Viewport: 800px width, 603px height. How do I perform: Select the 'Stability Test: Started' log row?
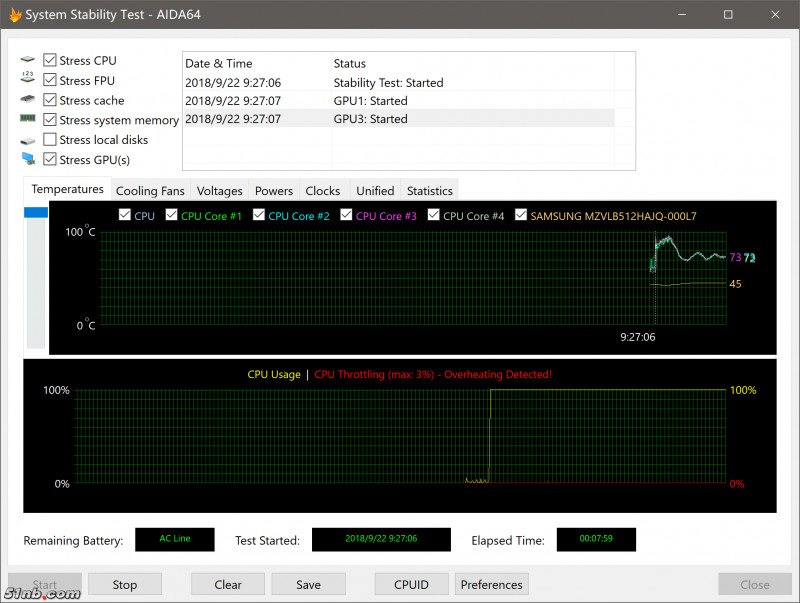click(x=398, y=83)
